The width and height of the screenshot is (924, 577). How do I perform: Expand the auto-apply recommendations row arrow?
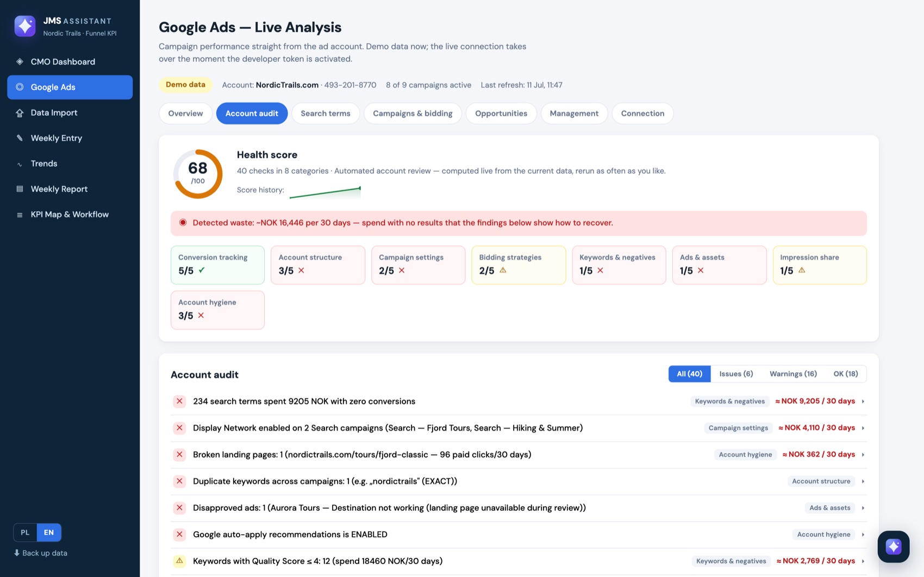[x=863, y=535]
